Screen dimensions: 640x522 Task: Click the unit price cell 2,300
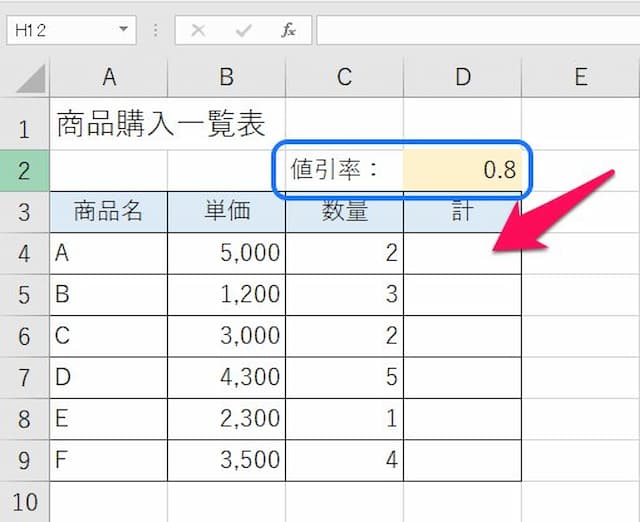pyautogui.click(x=227, y=419)
